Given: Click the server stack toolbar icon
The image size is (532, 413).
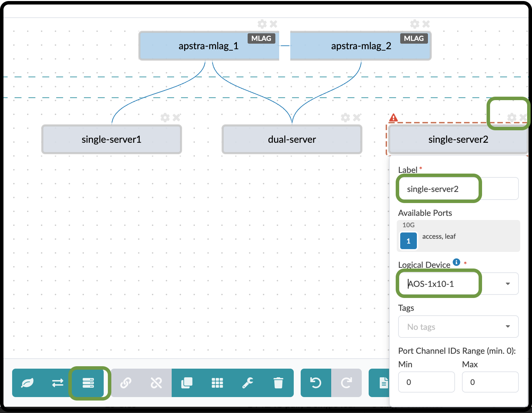Looking at the screenshot, I should [88, 383].
